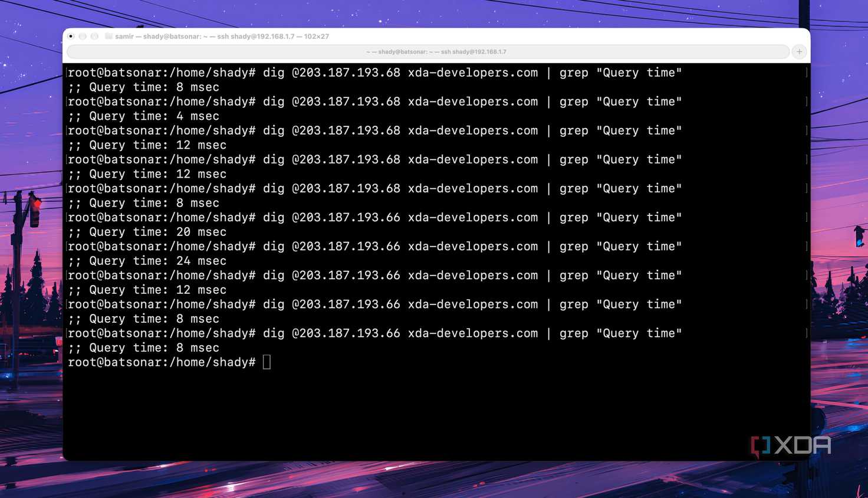Click the dig command that returned 24 msec
Screen dimensions: 868x498
click(472, 246)
